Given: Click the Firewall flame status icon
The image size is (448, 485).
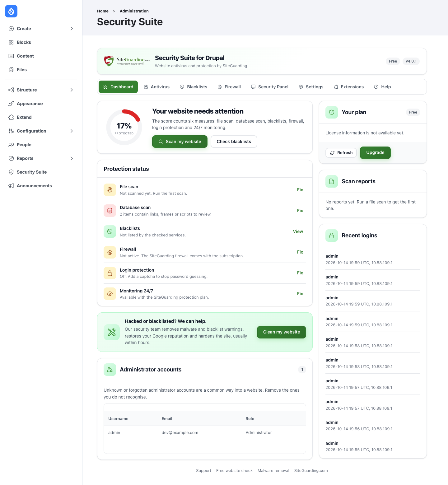Looking at the screenshot, I should (110, 252).
